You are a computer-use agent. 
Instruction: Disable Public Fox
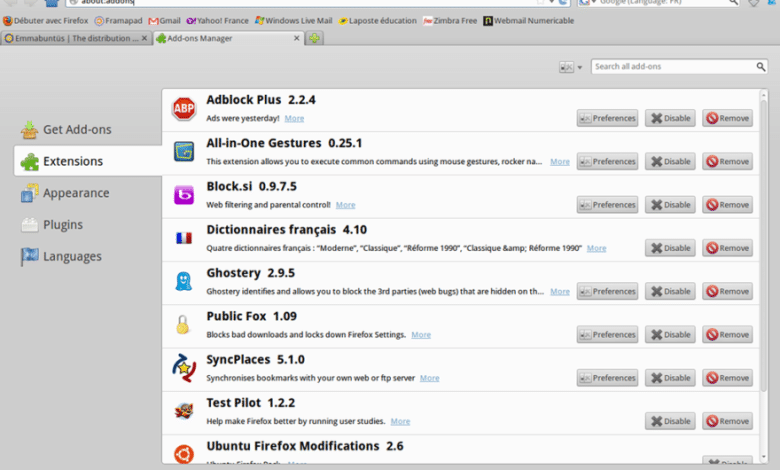[670, 335]
